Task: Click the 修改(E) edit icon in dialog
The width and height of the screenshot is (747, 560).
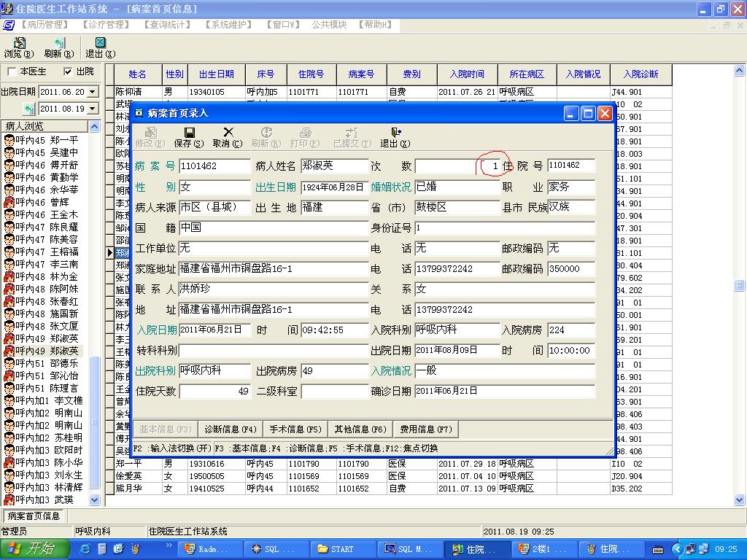Action: click(x=150, y=137)
